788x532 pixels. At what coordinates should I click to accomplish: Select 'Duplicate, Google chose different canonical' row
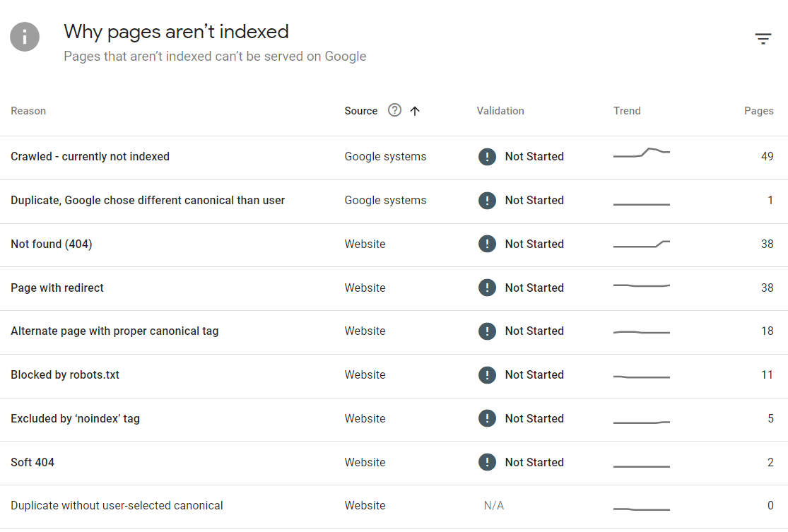pyautogui.click(x=148, y=201)
